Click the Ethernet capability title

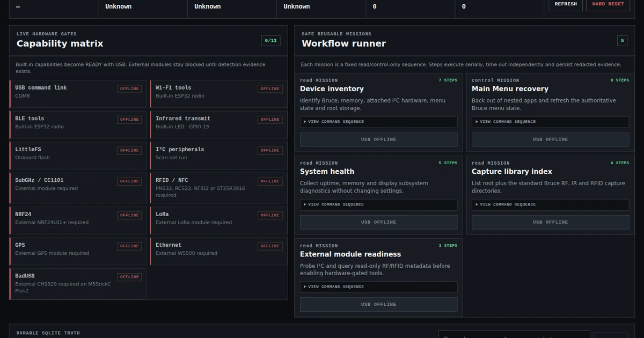[169, 245]
